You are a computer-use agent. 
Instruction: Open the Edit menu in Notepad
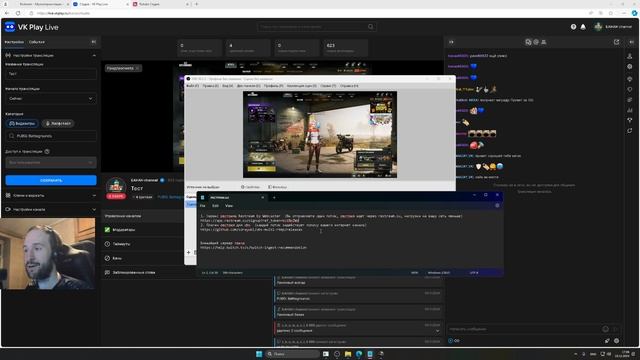click(216, 206)
